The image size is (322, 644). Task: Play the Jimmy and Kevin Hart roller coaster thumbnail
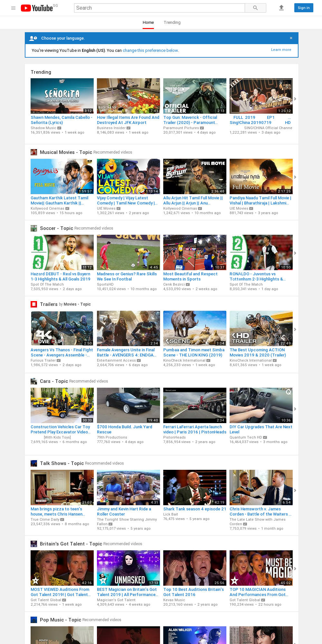(128, 488)
